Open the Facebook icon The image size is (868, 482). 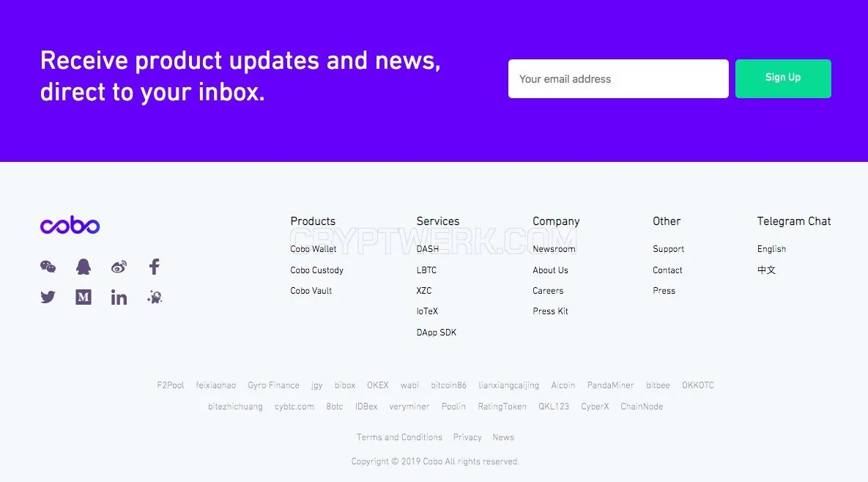pyautogui.click(x=155, y=267)
